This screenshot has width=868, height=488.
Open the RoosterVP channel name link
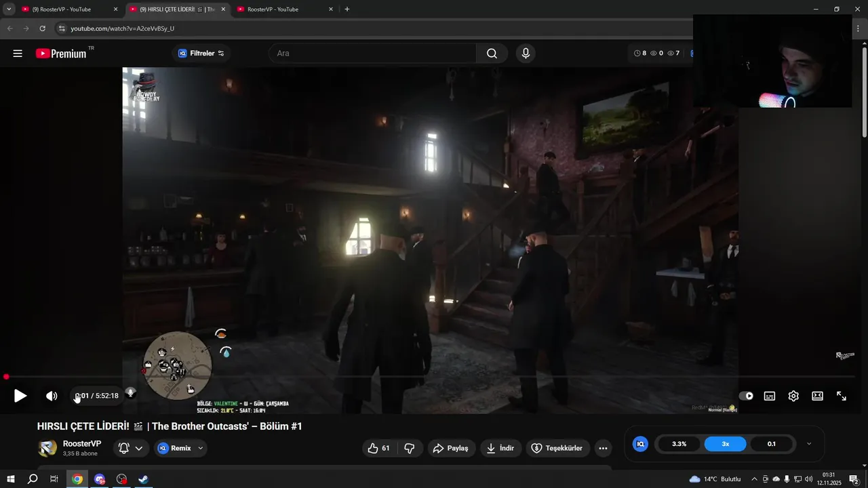[82, 444]
